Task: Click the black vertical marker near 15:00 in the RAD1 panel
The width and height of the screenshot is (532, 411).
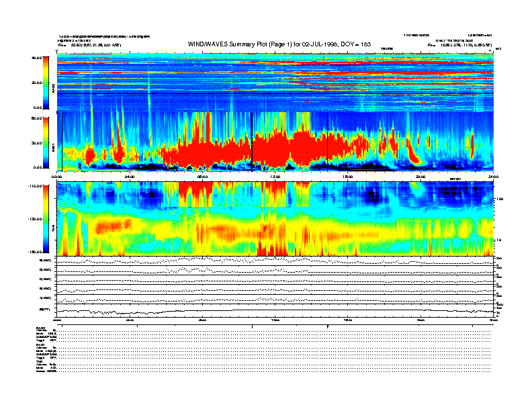Action: click(327, 142)
